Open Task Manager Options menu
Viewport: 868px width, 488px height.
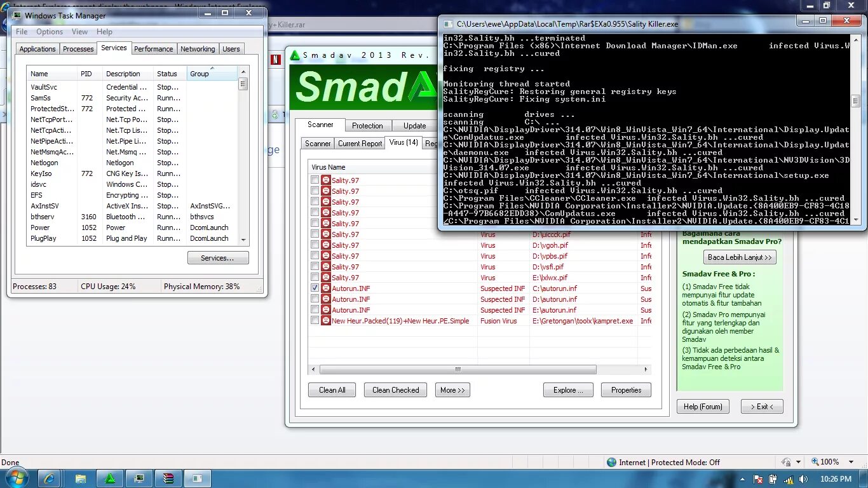(x=50, y=32)
